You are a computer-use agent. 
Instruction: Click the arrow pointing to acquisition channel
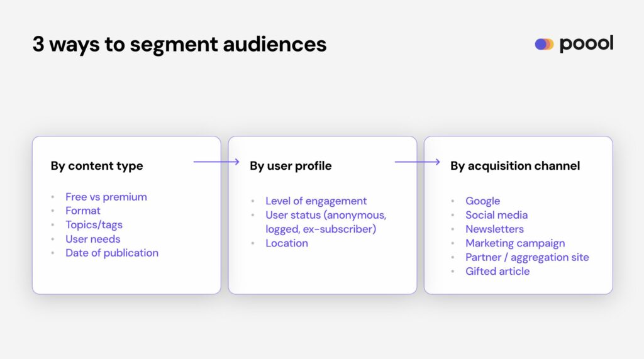(x=417, y=162)
